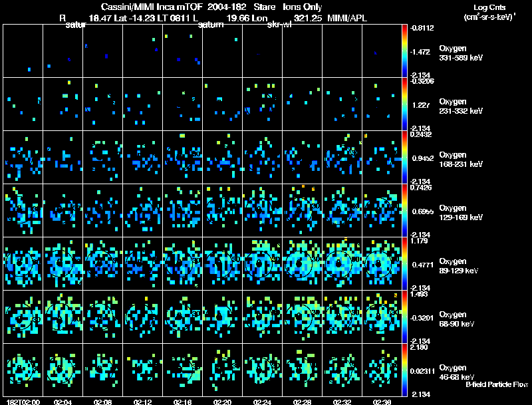This screenshot has width=532, height=405.
Task: Click the Oxygen 331-589 keV color bar
Action: (406, 51)
